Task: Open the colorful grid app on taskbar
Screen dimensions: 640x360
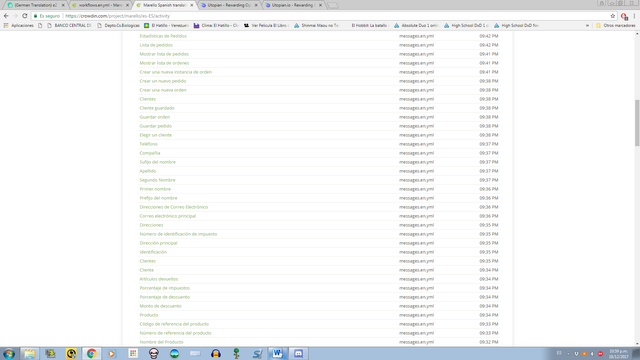Action: click(133, 353)
